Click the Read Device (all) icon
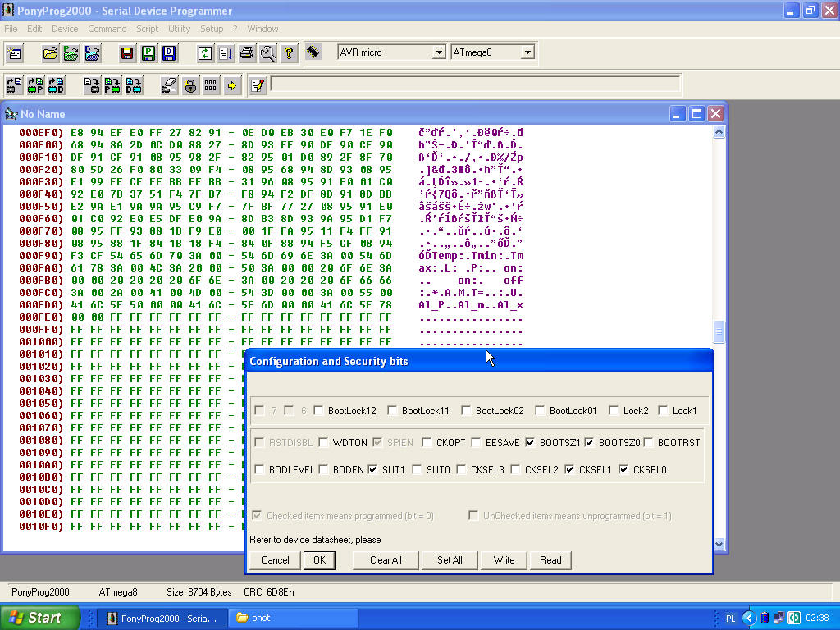Viewport: 840px width, 630px height. [x=15, y=85]
